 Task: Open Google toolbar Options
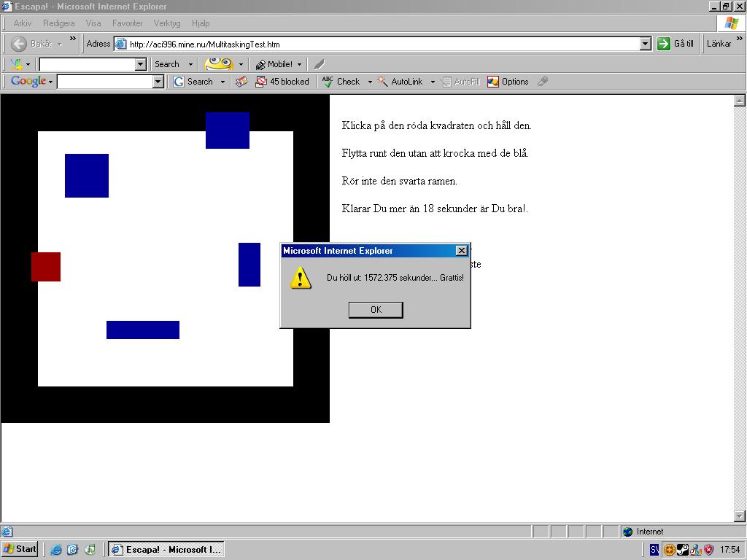[508, 82]
